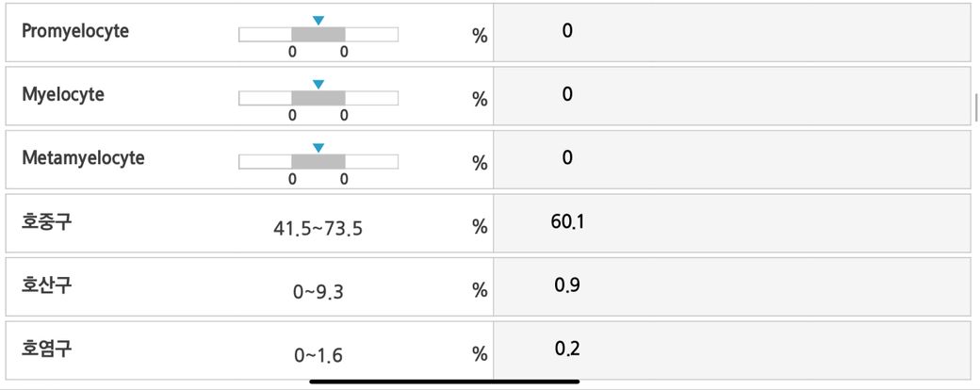The width and height of the screenshot is (980, 390).
Task: Click the Metamyelocyte result value field
Action: pos(567,158)
